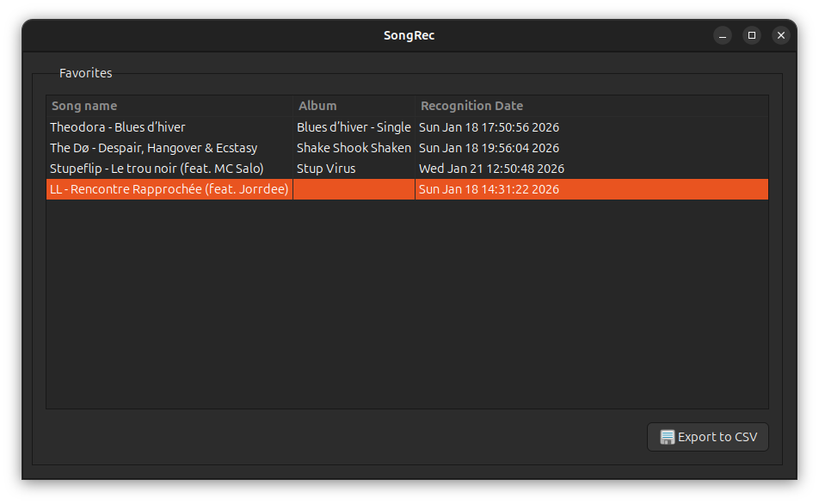Maximize the SongRec window
This screenshot has height=504, width=819.
point(752,35)
